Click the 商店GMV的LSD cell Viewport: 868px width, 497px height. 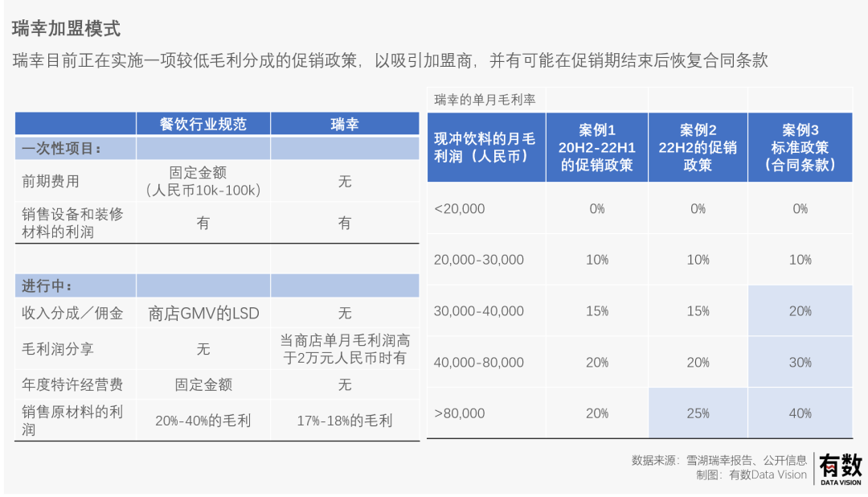pyautogui.click(x=203, y=314)
